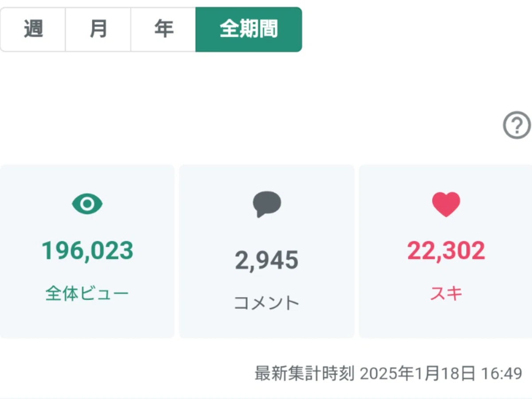Open the help question mark icon
This screenshot has height=399, width=532.
(517, 126)
